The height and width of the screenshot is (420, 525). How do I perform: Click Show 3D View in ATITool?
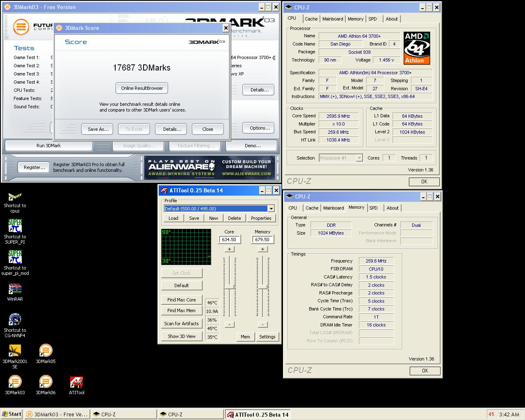[x=182, y=336]
